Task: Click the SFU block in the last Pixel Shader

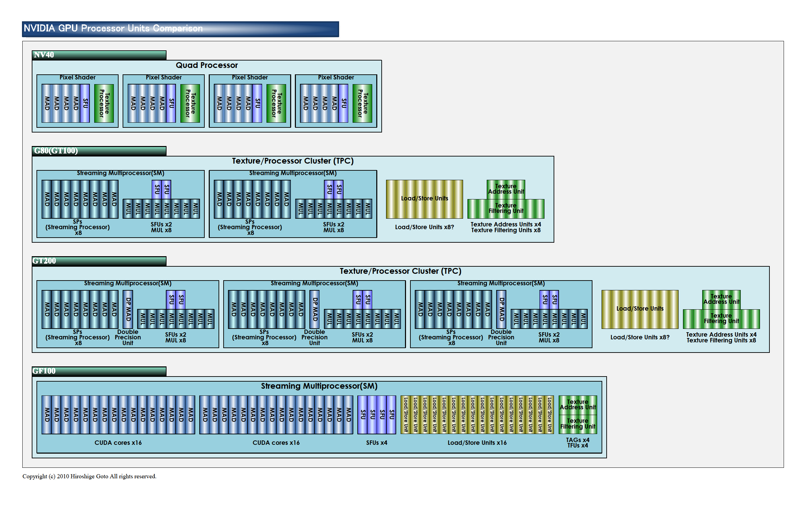Action: click(343, 103)
